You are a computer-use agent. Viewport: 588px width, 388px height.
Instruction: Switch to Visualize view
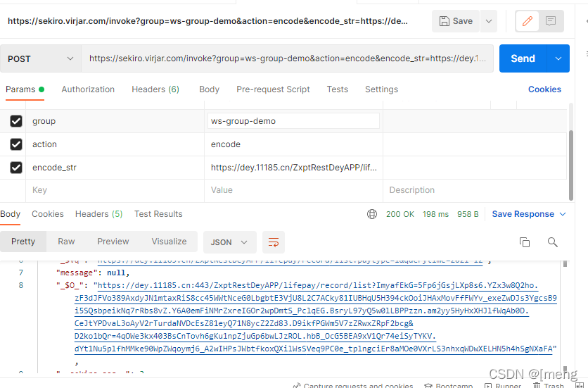click(x=169, y=242)
